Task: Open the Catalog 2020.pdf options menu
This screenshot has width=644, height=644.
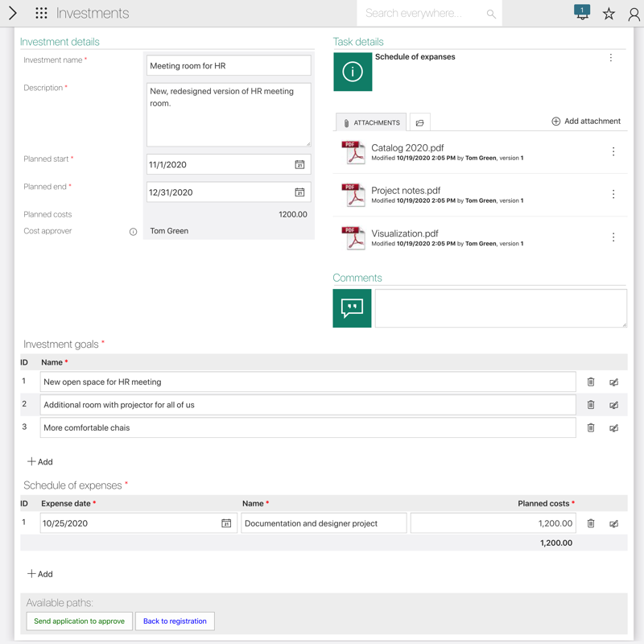Action: 613,151
